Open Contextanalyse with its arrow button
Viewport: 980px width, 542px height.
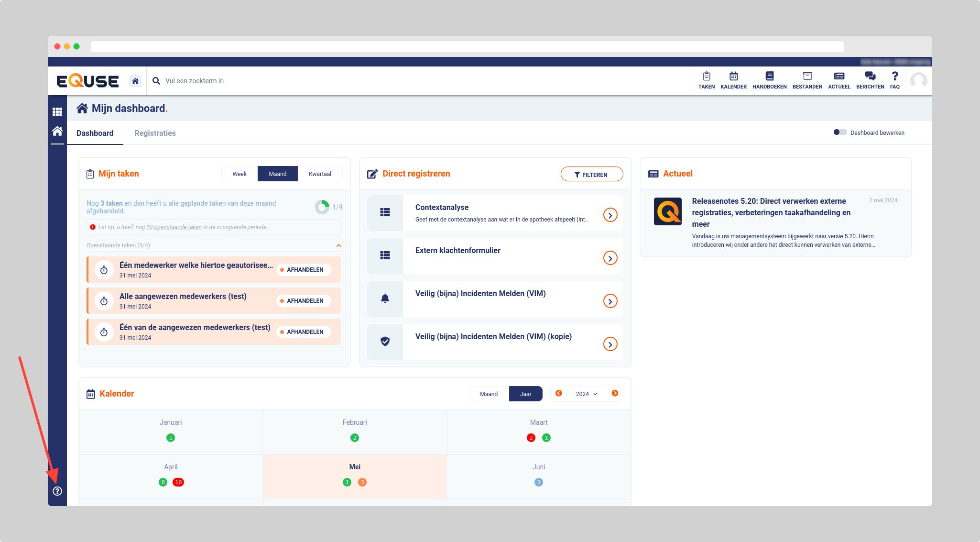click(x=610, y=215)
